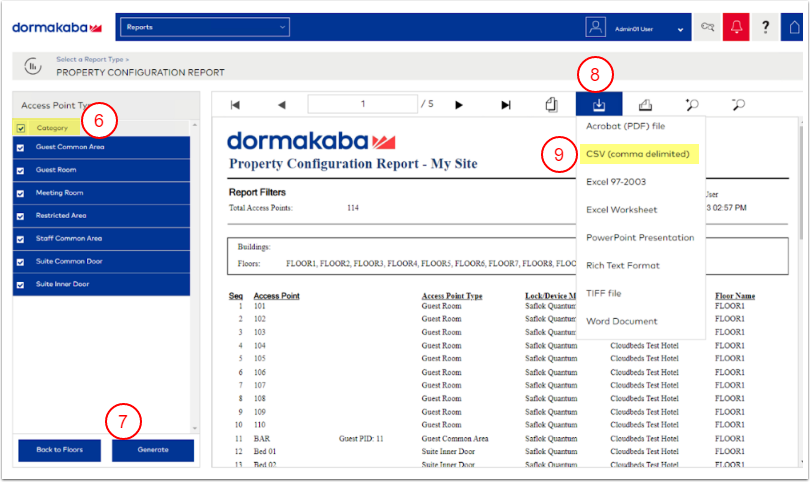Click the page number input field
Image resolution: width=810 pixels, height=482 pixels.
pyautogui.click(x=361, y=104)
